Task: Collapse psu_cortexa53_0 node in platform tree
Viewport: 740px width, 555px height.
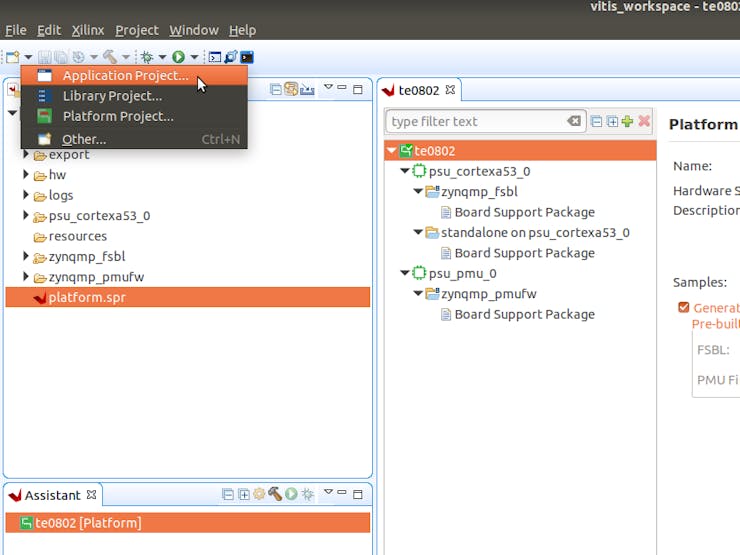Action: point(404,171)
